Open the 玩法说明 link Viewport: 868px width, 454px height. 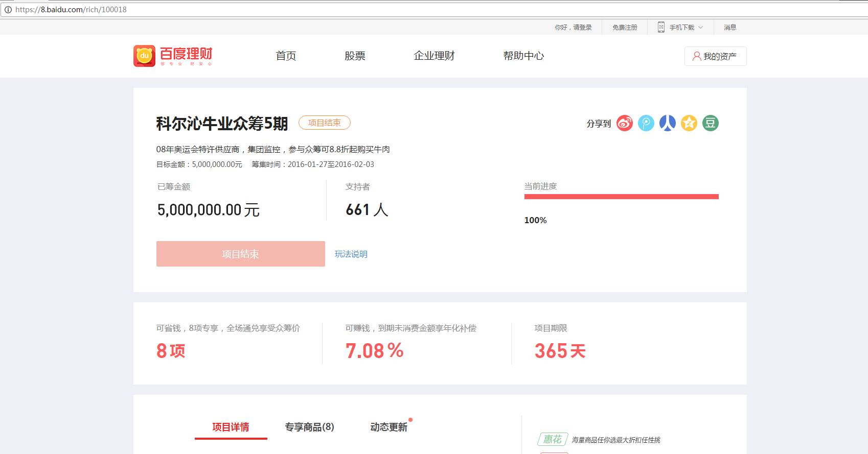351,254
